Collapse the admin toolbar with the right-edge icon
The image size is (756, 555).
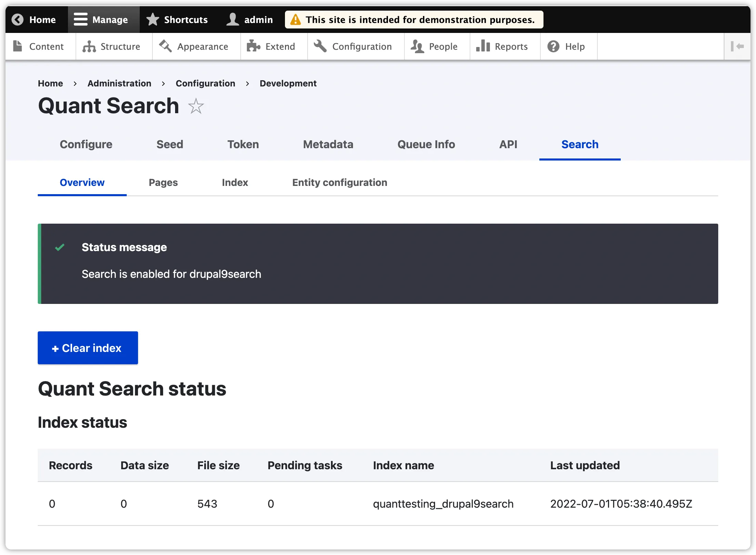[738, 46]
